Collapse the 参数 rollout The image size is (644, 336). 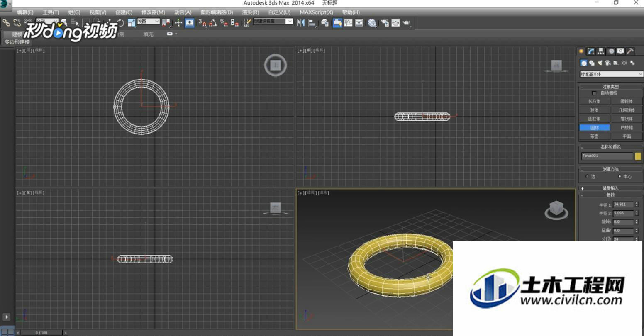click(611, 195)
